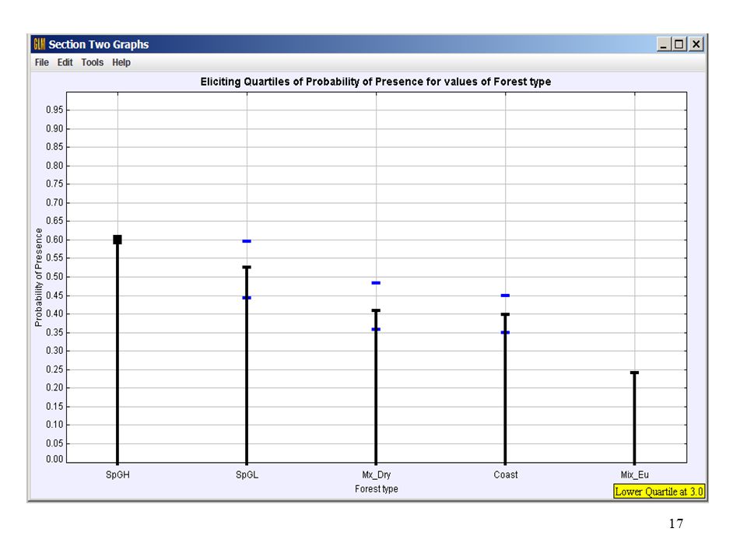Image resolution: width=747 pixels, height=560 pixels.
Task: Click the 0.00 y-axis tick label
Action: [x=54, y=459]
